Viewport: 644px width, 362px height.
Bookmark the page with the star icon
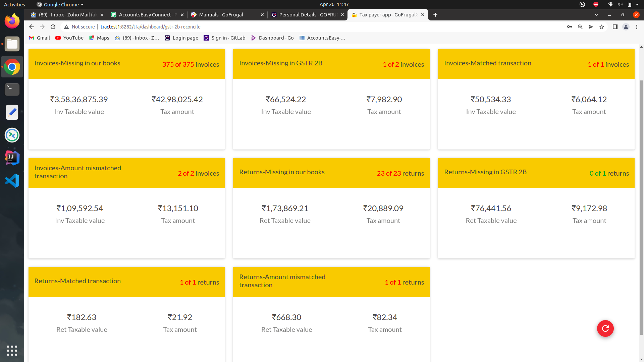(602, 27)
